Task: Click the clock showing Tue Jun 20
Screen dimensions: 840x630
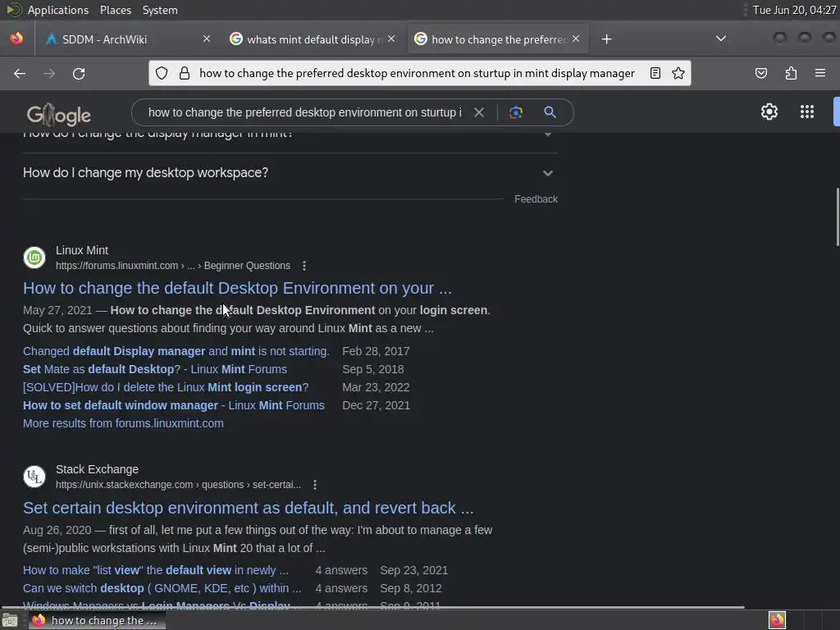Action: (794, 10)
